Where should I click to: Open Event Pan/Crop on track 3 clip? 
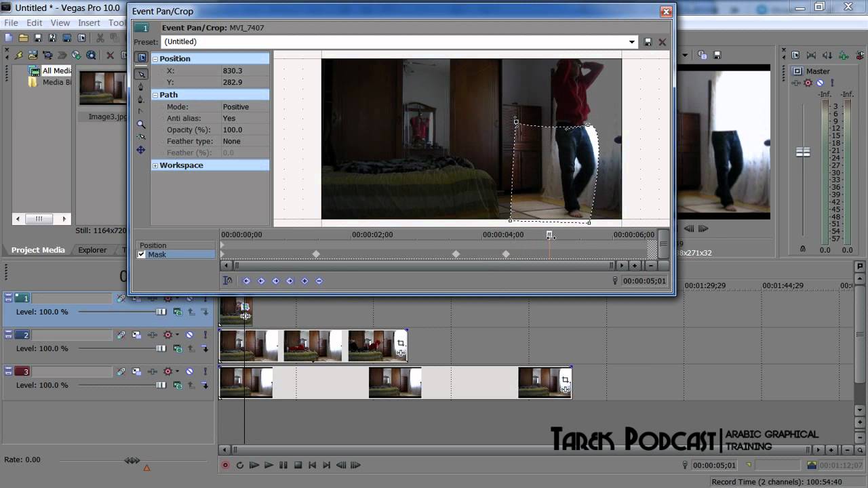click(x=565, y=380)
